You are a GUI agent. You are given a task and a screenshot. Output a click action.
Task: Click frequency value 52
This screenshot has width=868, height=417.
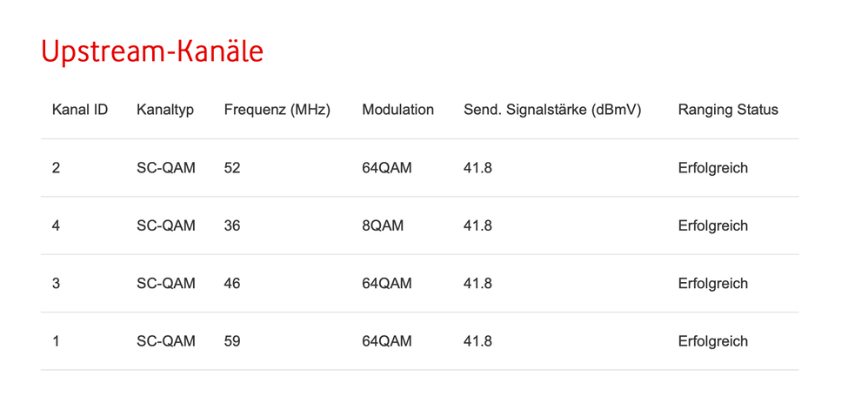[232, 168]
